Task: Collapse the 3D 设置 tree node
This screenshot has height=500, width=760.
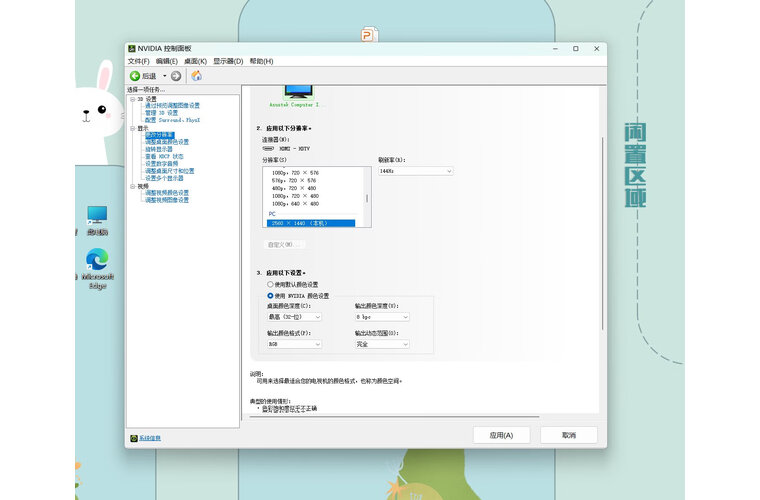Action: tap(131, 99)
